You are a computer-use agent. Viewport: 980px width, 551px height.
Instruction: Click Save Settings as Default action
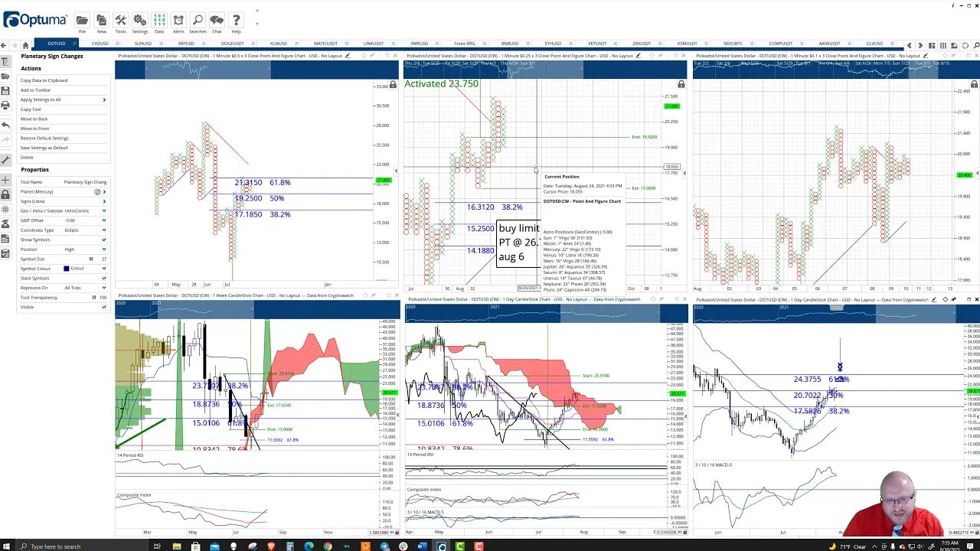click(x=44, y=148)
